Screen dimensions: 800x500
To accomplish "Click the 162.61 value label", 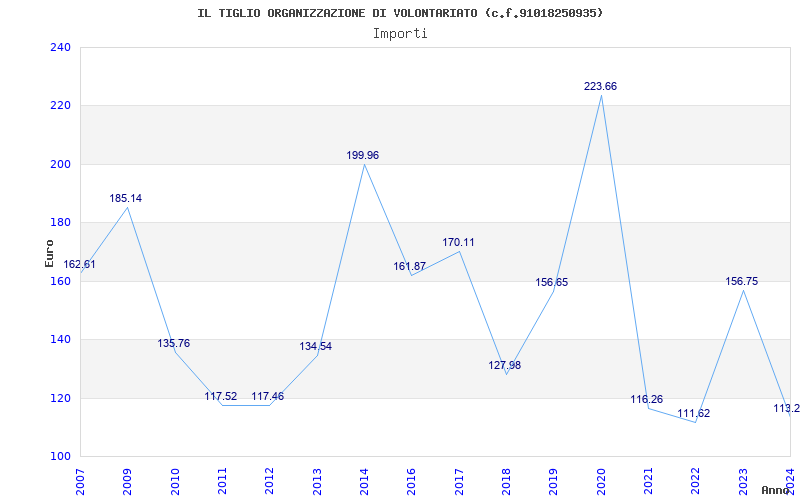I will point(79,264).
